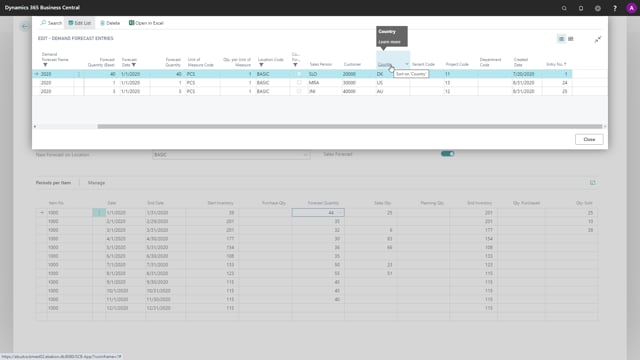This screenshot has width=640, height=360.
Task: Open the Country column header dropdown arrow
Action: tap(407, 64)
